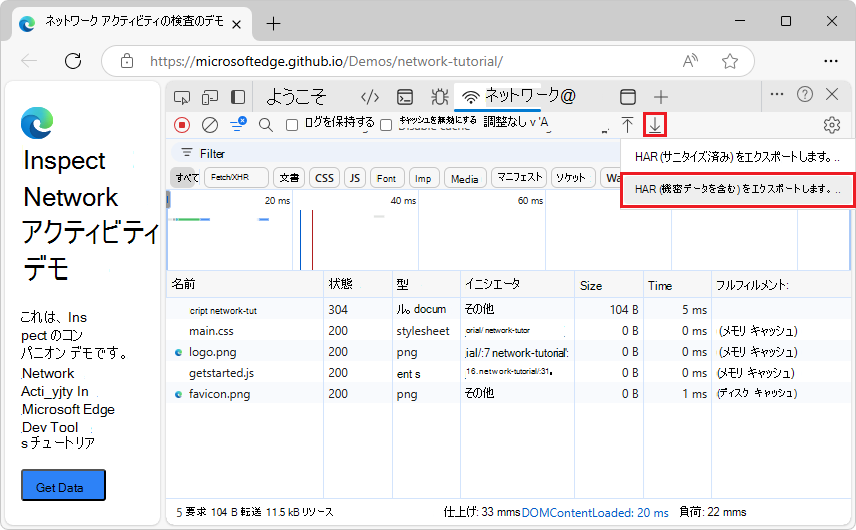856x530 pixels.
Task: Select HAR (サニタイズ済み) export option
Action: tap(737, 157)
